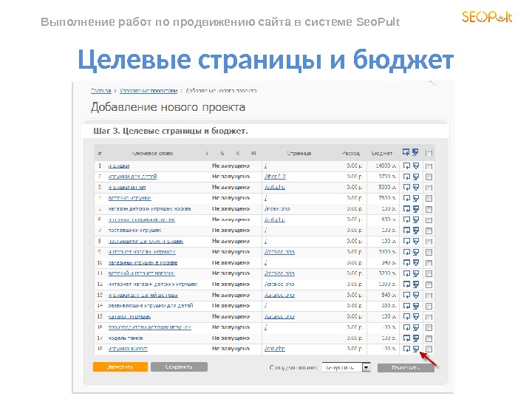Tick the checkbox in row 1

click(429, 166)
